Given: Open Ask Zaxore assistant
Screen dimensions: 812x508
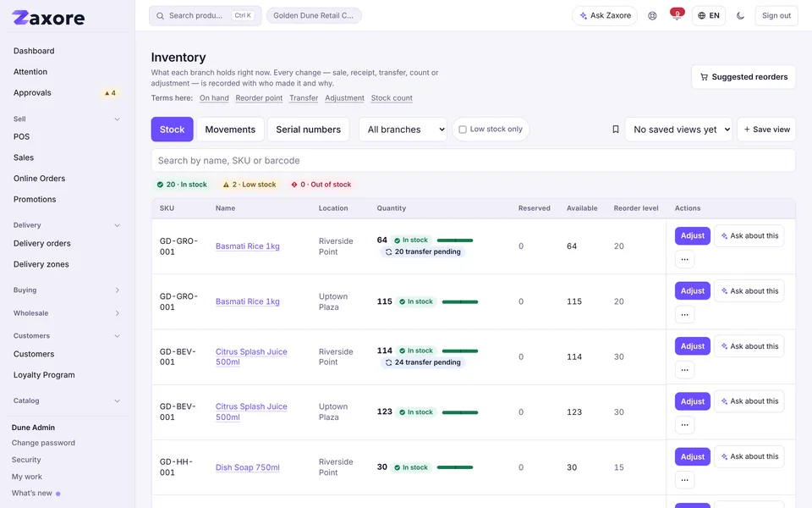Looking at the screenshot, I should (x=604, y=15).
